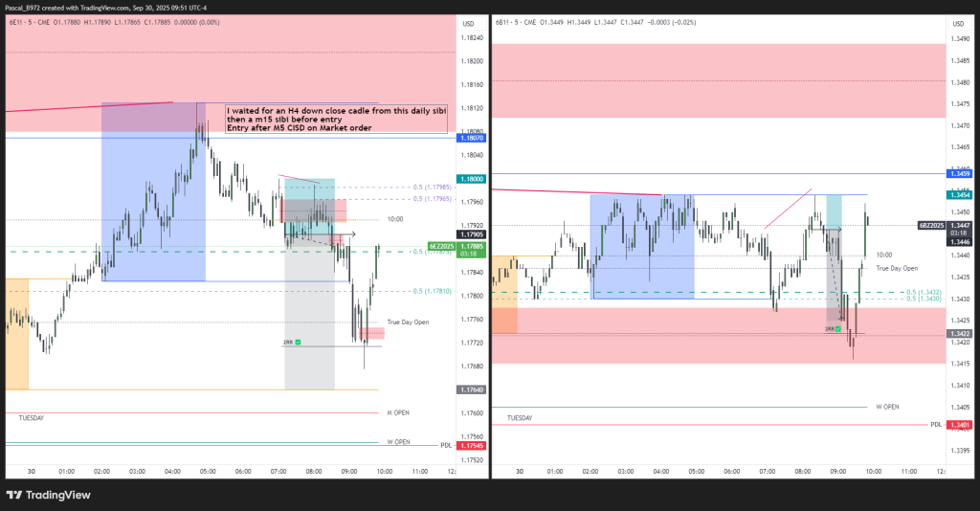Click the 6BZ2025 symbol tag on right price axis
980x511 pixels.
click(x=931, y=225)
